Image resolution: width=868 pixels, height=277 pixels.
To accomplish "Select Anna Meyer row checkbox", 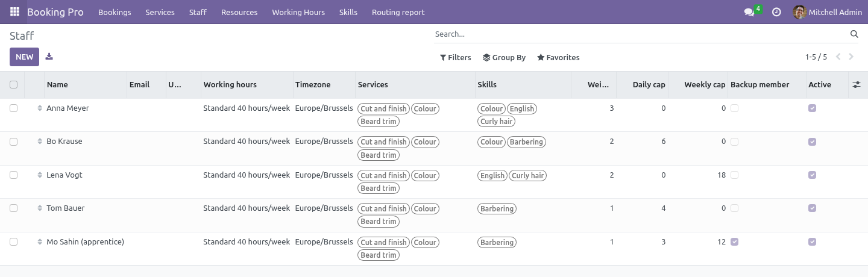I will tap(13, 108).
